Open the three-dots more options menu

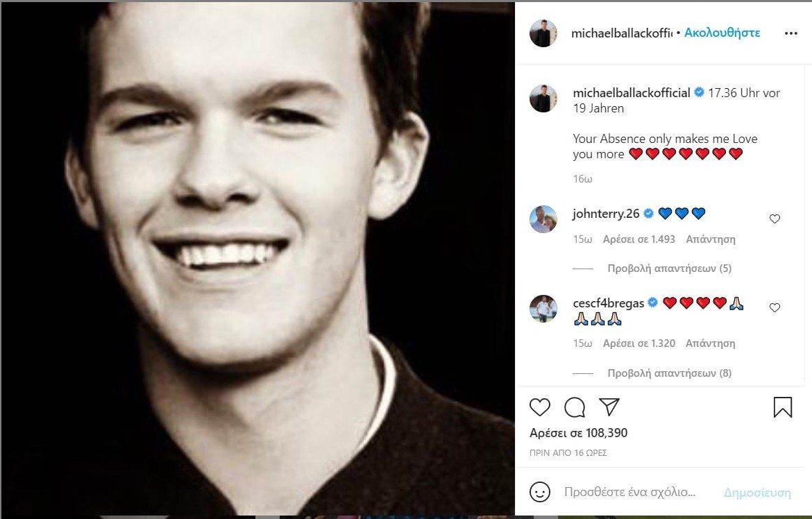tap(790, 33)
